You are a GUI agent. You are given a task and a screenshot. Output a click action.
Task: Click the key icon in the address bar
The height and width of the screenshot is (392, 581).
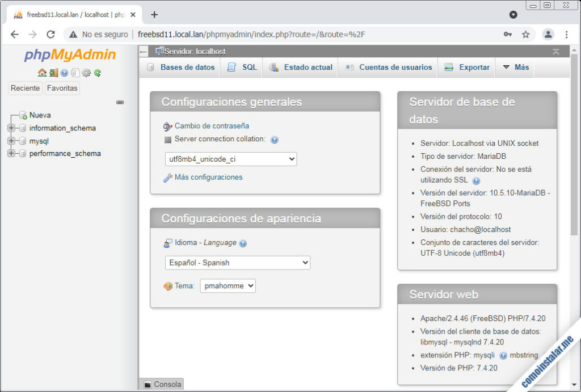[x=508, y=34]
